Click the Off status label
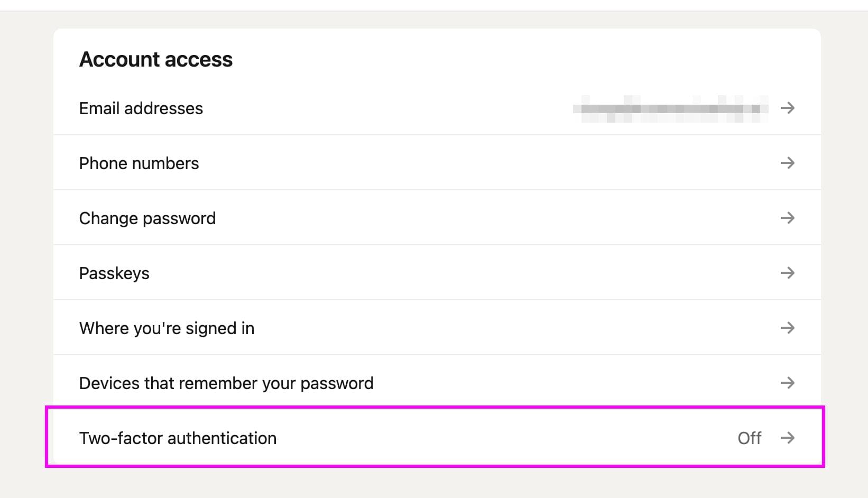The width and height of the screenshot is (868, 498). (749, 438)
